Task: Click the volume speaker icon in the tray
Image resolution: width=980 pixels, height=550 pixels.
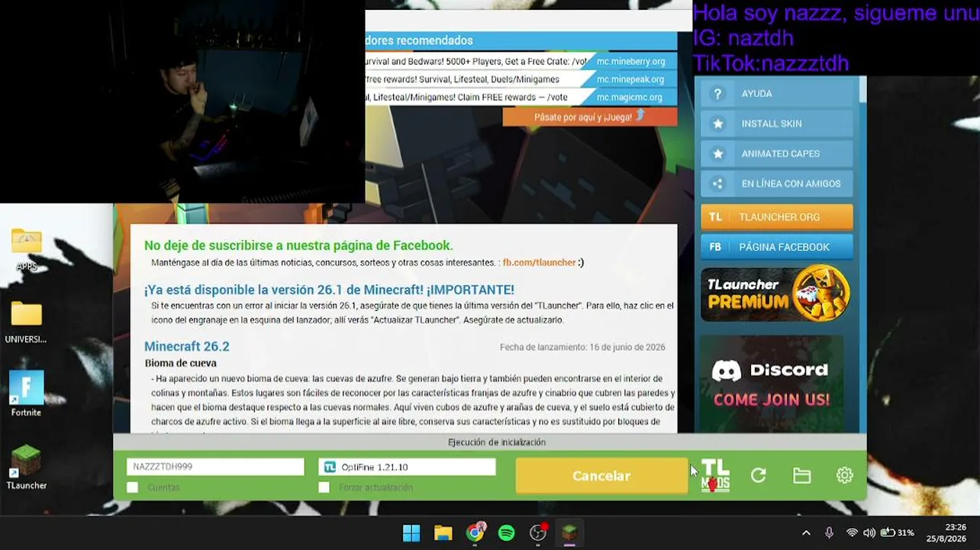Action: 869,532
